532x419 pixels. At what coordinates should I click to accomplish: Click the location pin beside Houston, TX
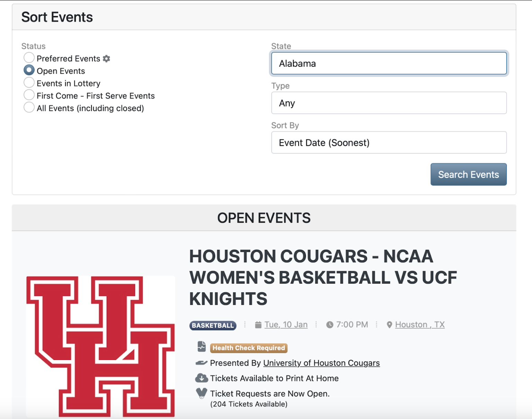pyautogui.click(x=389, y=324)
